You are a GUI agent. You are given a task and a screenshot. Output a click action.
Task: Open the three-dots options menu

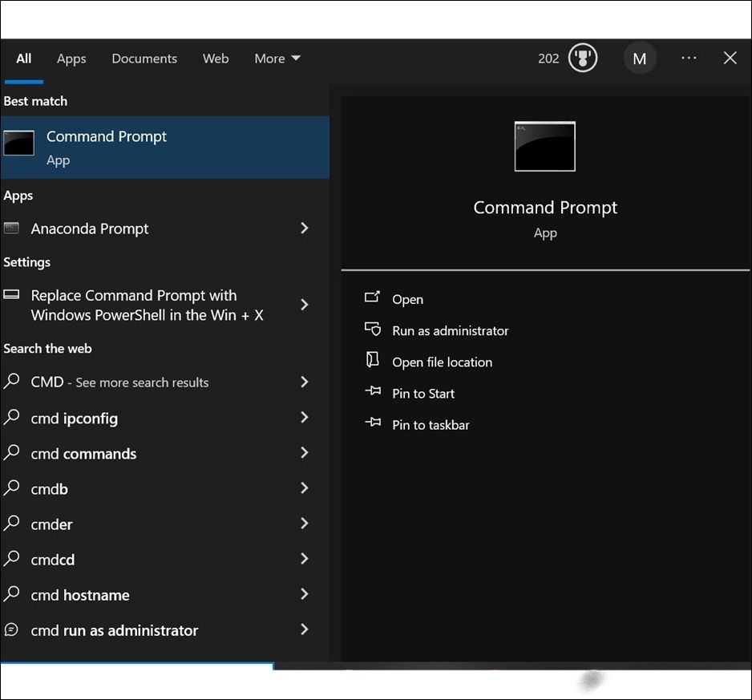[x=689, y=59]
